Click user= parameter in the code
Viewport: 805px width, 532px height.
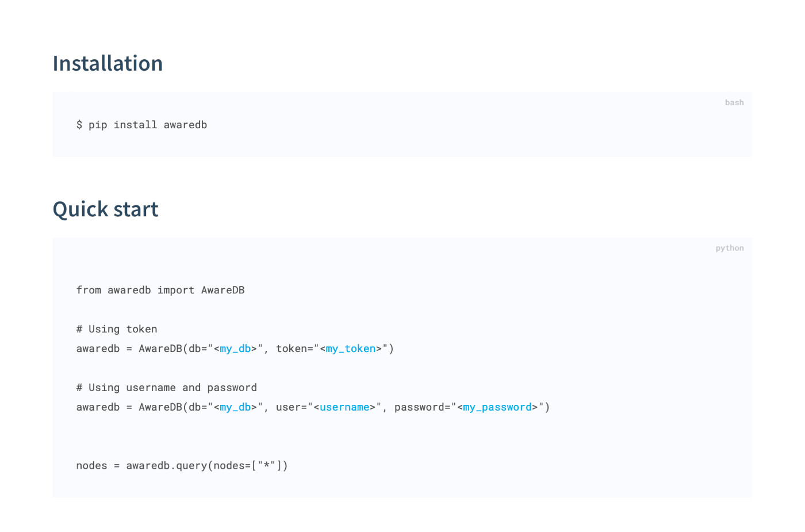tap(292, 407)
